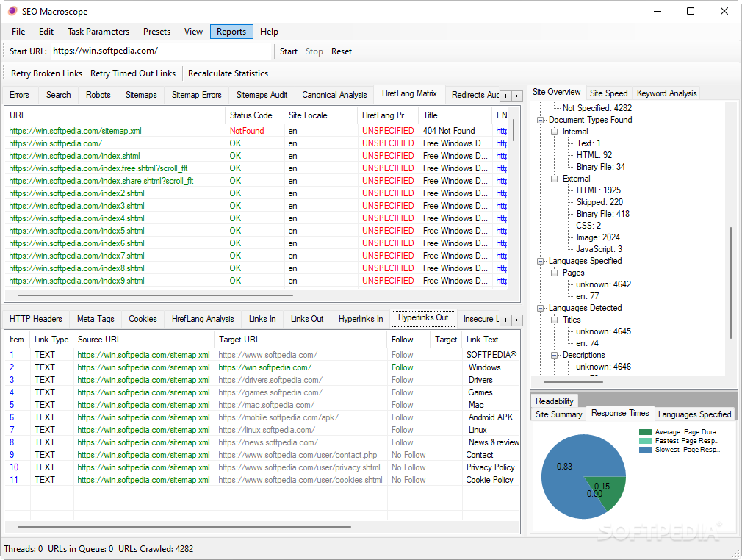Collapse the External tree node

click(x=554, y=179)
